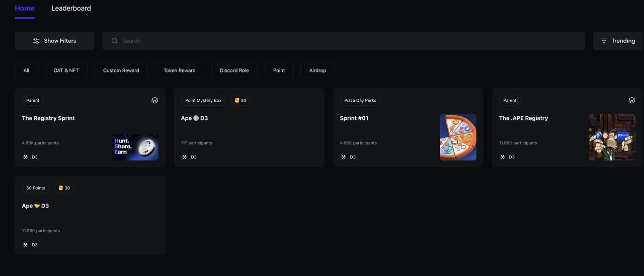The image size is (644, 276).
Task: Enable the Airdrop filter chip
Action: (x=317, y=71)
